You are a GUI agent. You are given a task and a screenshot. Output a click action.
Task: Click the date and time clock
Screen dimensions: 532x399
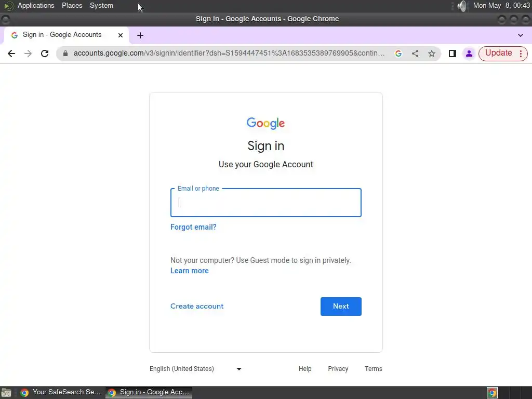tap(501, 5)
